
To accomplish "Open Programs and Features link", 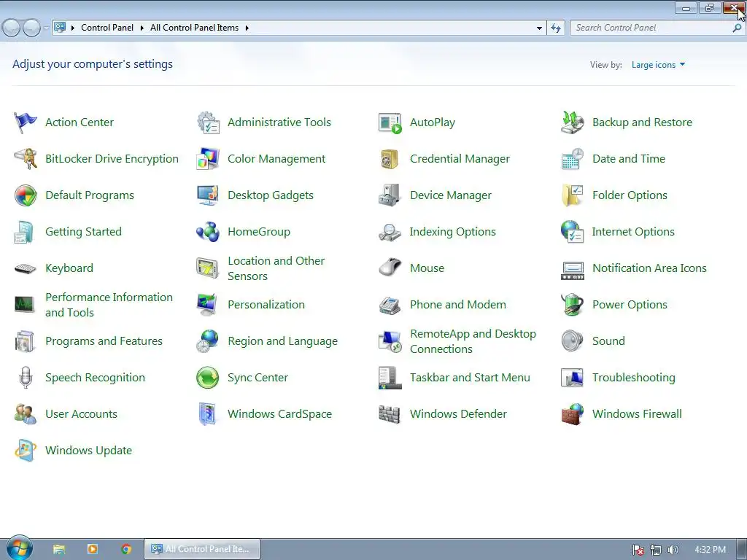I will pyautogui.click(x=104, y=341).
